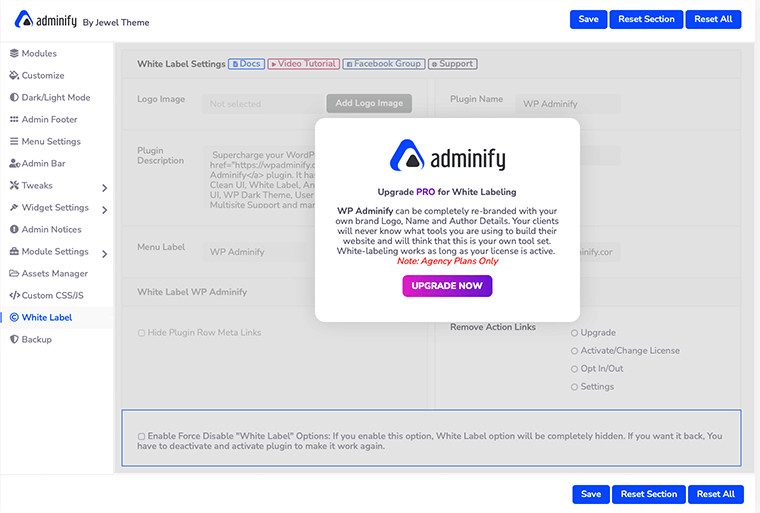This screenshot has height=513, width=760.
Task: Click the Dark/Light Mode half-circle icon
Action: click(x=14, y=98)
